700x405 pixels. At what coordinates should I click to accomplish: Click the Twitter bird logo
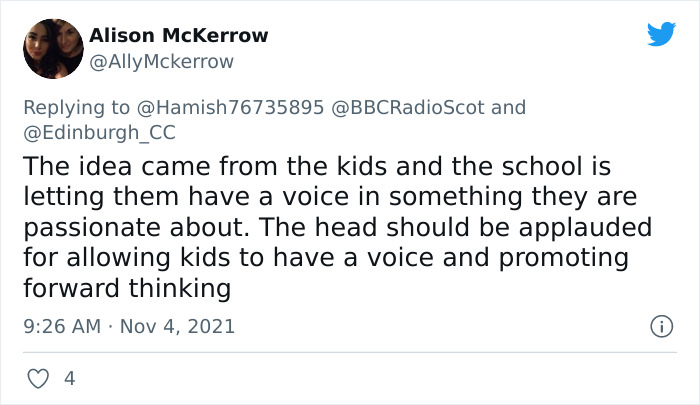661,35
